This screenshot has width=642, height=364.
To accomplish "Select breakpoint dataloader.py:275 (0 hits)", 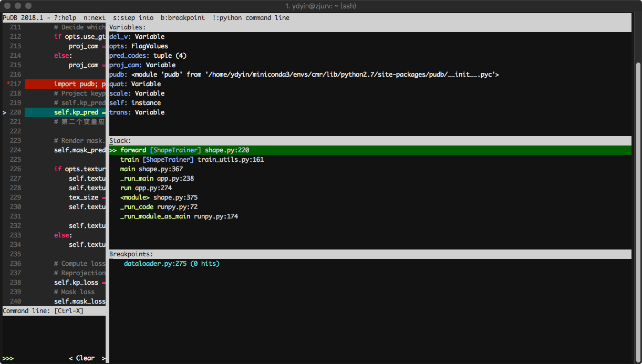I will (172, 264).
